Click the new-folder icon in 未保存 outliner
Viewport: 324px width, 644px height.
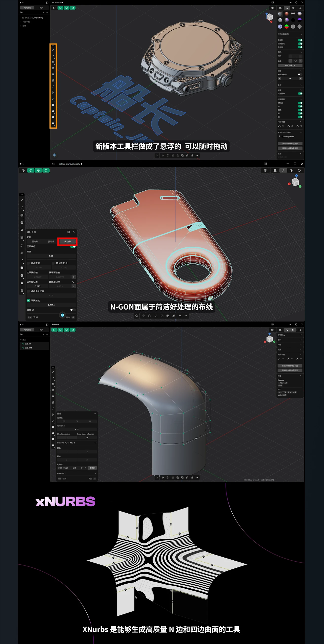point(22,334)
